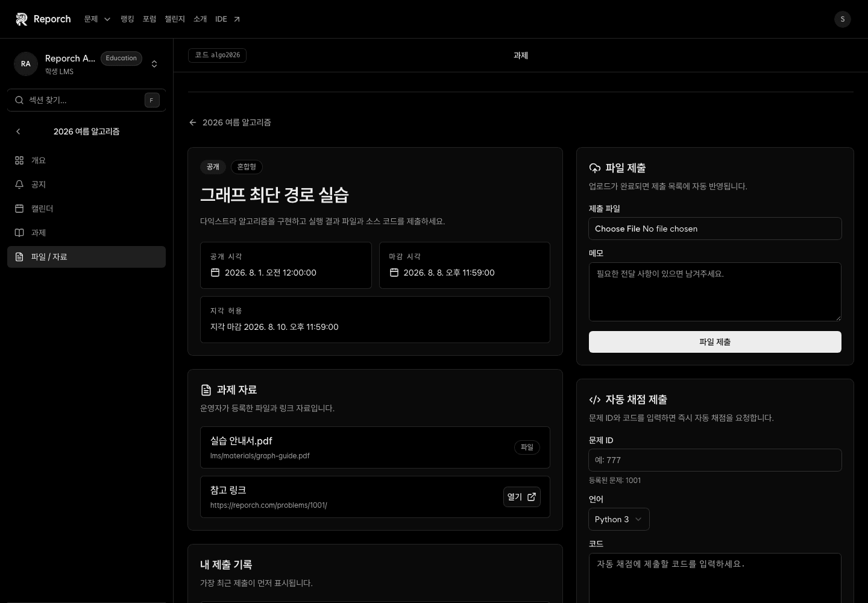This screenshot has width=868, height=603.
Task: Click the 혼합형 type badge
Action: tap(247, 167)
